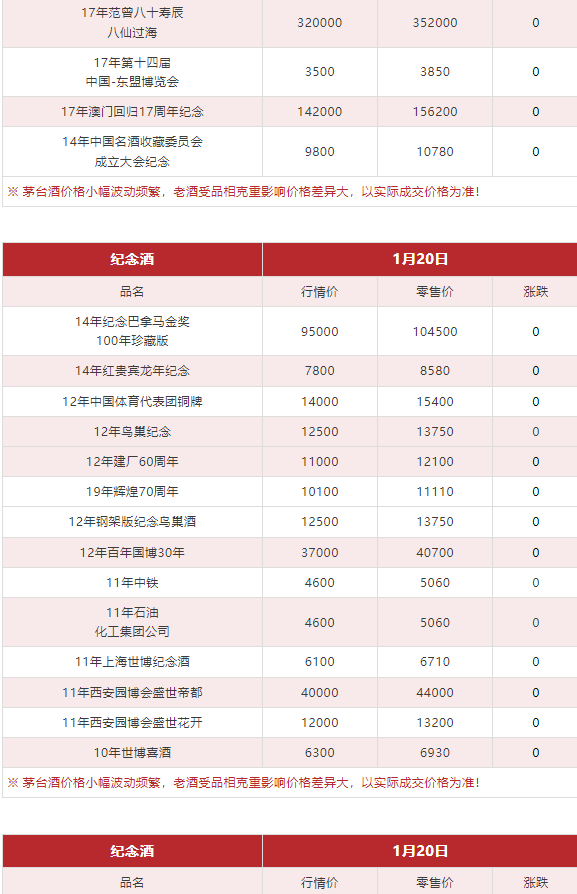Select the 1月20日 header in middle table
The width and height of the screenshot is (577, 894).
point(420,259)
